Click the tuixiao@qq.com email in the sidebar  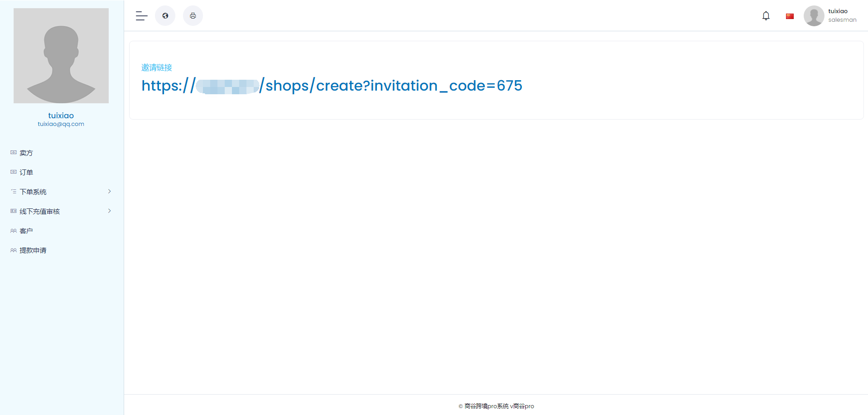61,124
